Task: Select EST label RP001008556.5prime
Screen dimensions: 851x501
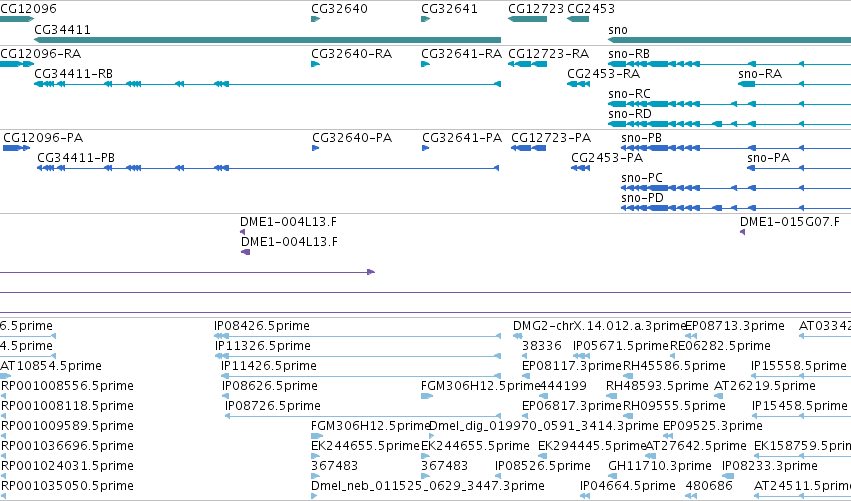Action: (x=67, y=386)
